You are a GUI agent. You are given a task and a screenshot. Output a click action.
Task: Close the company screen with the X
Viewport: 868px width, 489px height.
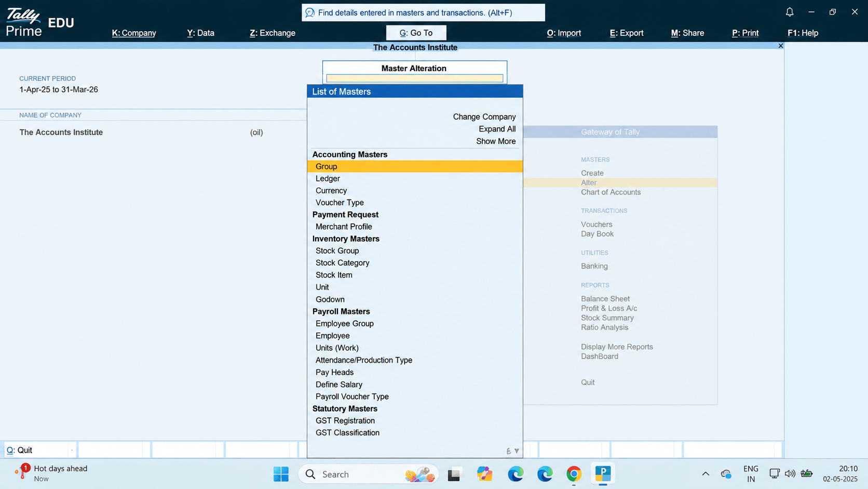point(780,46)
